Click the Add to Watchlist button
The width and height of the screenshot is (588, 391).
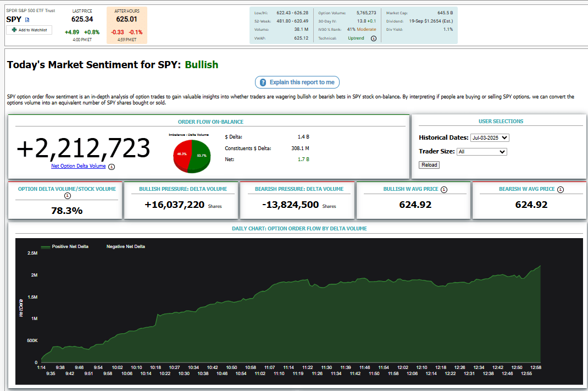(29, 30)
